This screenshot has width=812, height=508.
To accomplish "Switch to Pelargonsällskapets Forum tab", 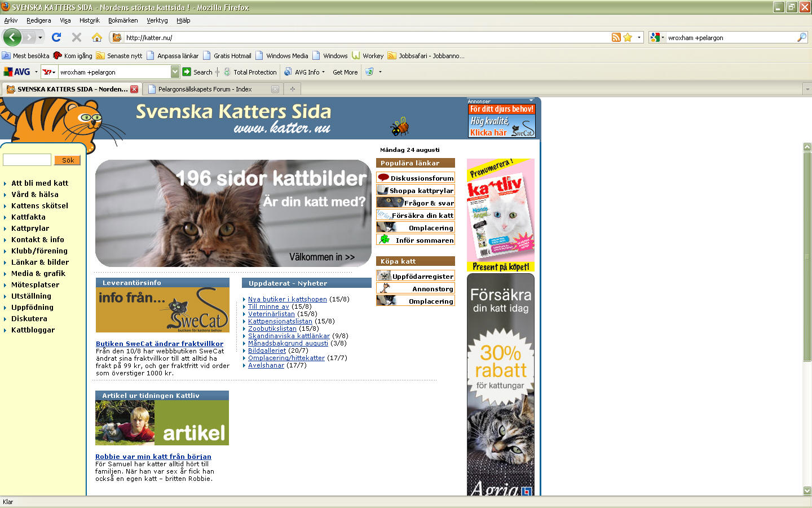I will click(213, 89).
